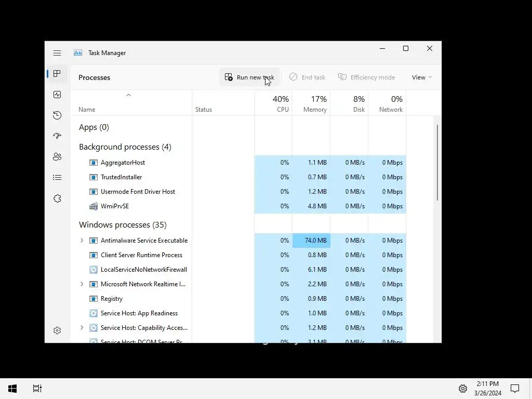
Task: Click the End task button
Action: click(307, 77)
